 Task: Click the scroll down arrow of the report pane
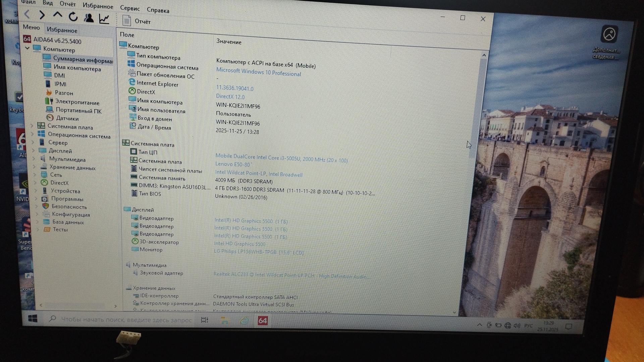454,312
